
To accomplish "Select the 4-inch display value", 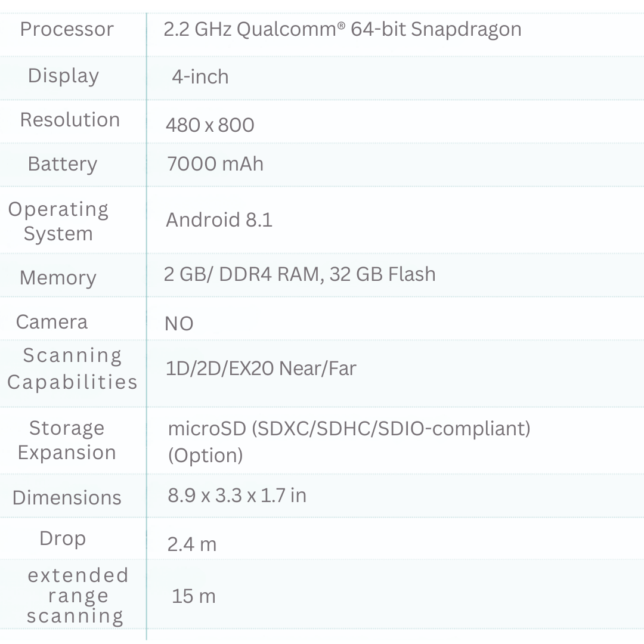I will (x=200, y=77).
